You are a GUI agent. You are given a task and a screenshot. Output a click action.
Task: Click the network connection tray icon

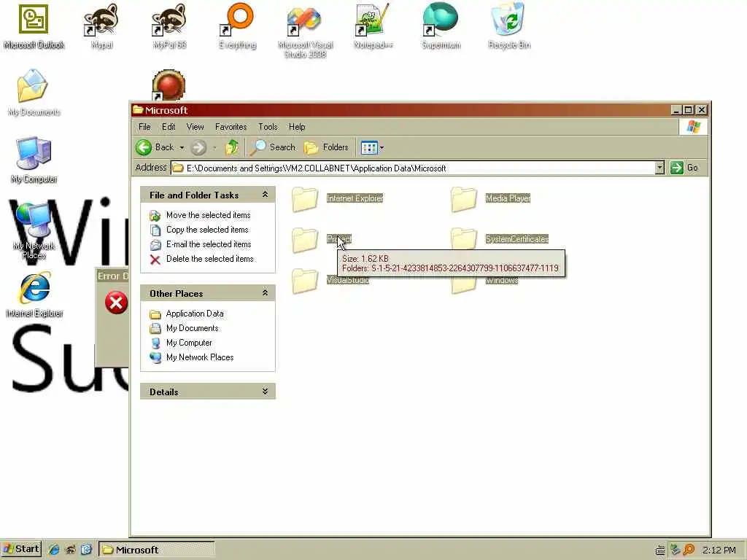pyautogui.click(x=675, y=550)
